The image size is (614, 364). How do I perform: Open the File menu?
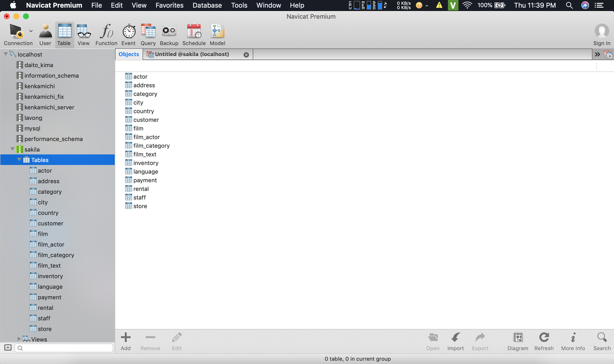coord(96,5)
